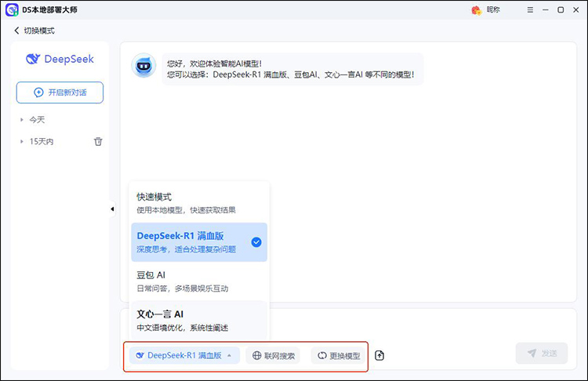588x381 pixels.
Task: Click the DS本地部署大师 app logo icon
Action: click(12, 9)
